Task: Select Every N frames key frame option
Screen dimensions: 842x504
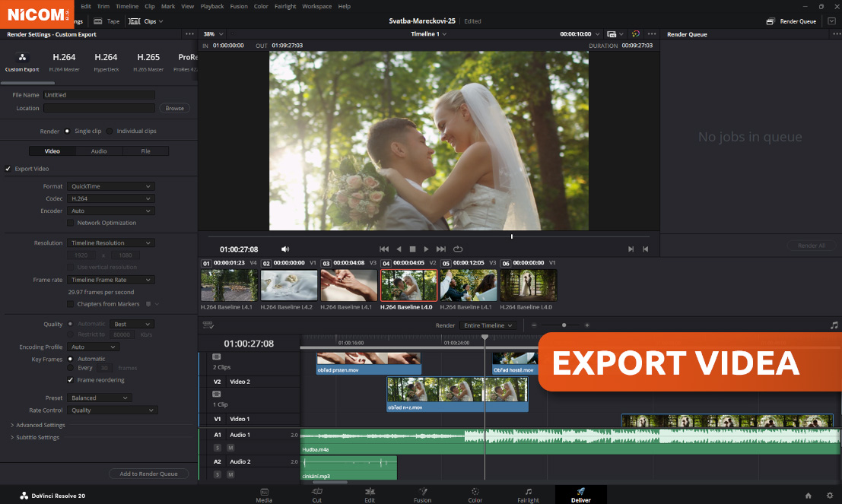Action: coord(70,368)
